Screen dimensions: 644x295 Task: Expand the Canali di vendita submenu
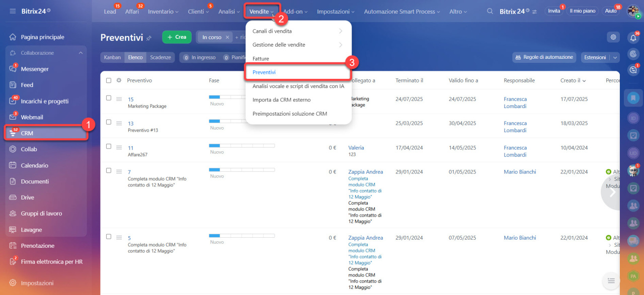tap(298, 31)
